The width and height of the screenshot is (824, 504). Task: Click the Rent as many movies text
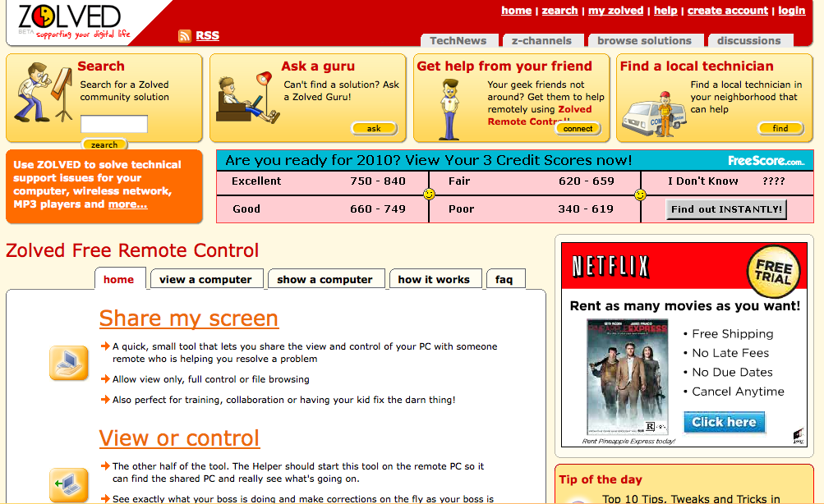pyautogui.click(x=685, y=306)
